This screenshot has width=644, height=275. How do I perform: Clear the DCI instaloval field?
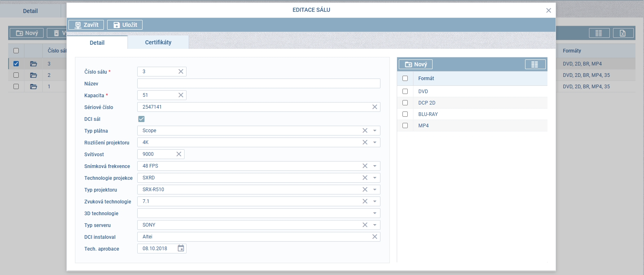click(374, 237)
